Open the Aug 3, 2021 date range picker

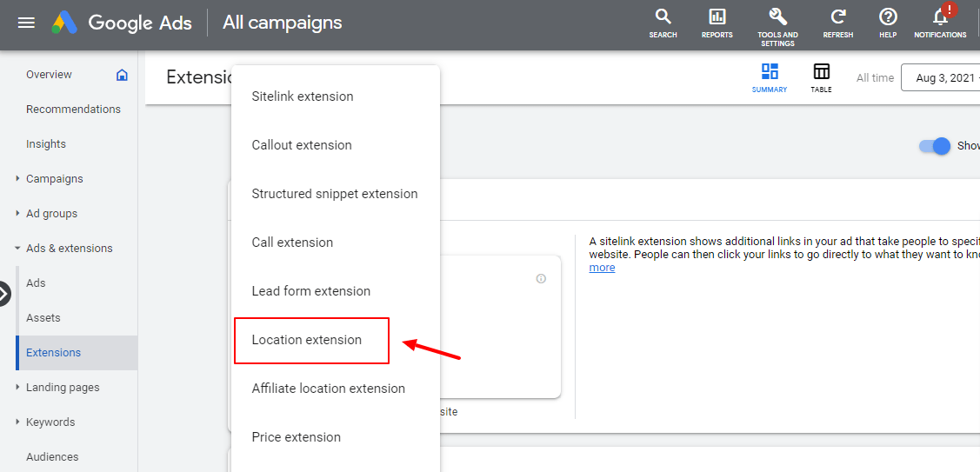coord(943,77)
